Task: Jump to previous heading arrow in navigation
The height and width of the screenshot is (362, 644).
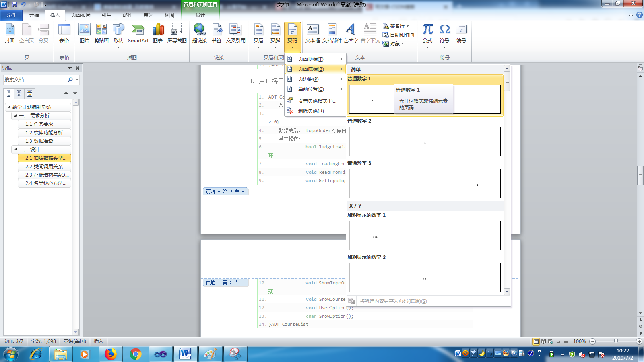Action: coord(66,93)
